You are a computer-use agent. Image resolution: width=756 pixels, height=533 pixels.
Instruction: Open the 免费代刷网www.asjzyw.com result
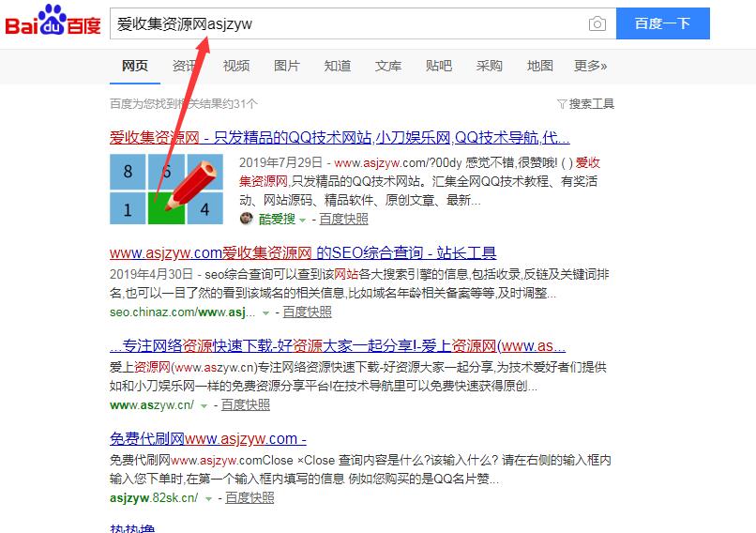coord(208,439)
